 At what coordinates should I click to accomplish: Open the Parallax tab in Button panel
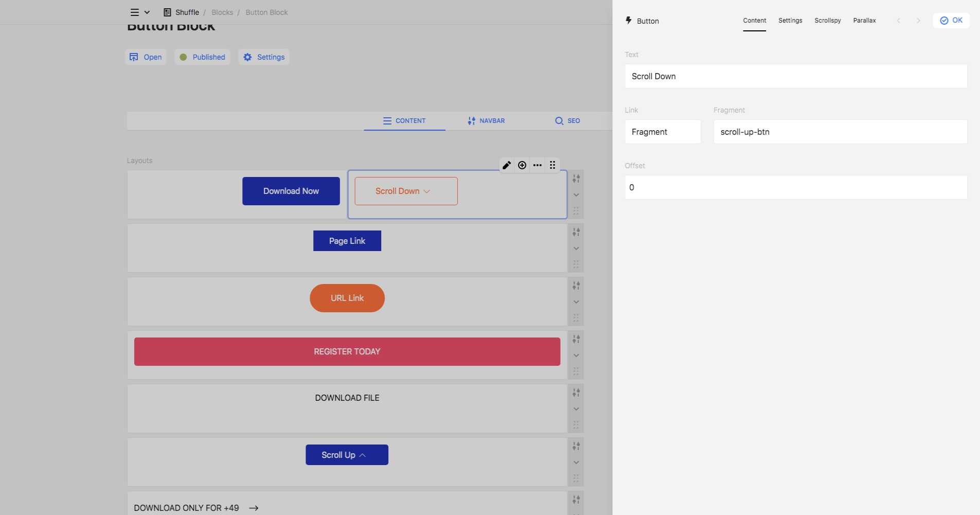coord(864,21)
